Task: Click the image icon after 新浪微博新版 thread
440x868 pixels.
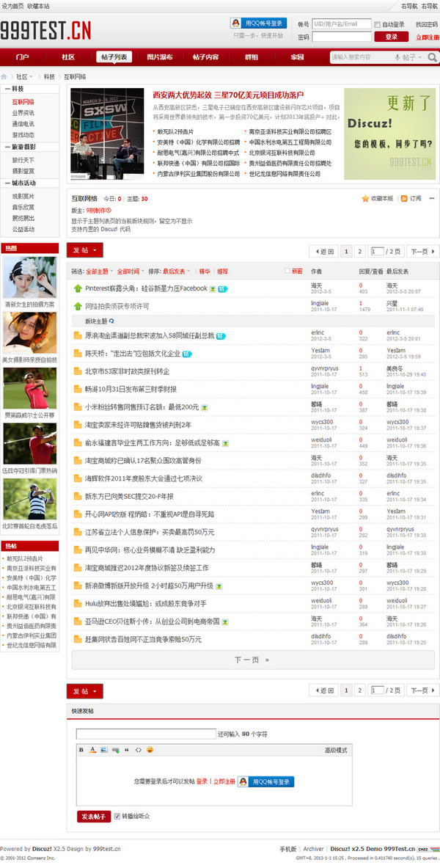Action: tap(219, 586)
